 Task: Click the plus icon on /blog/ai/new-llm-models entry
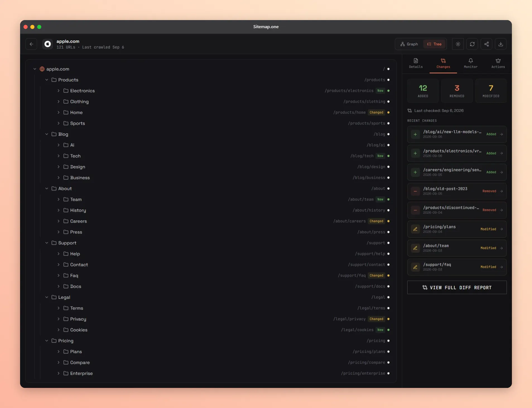[415, 134]
